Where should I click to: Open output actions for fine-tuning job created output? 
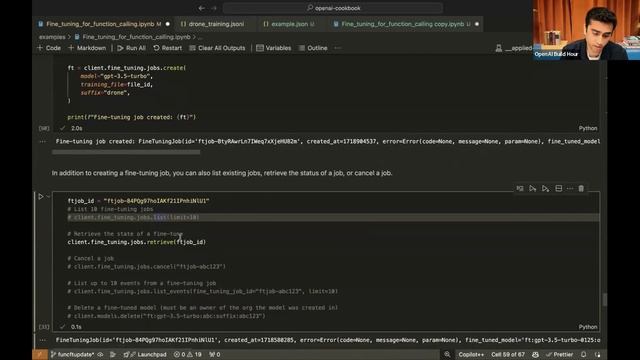pyautogui.click(x=43, y=142)
